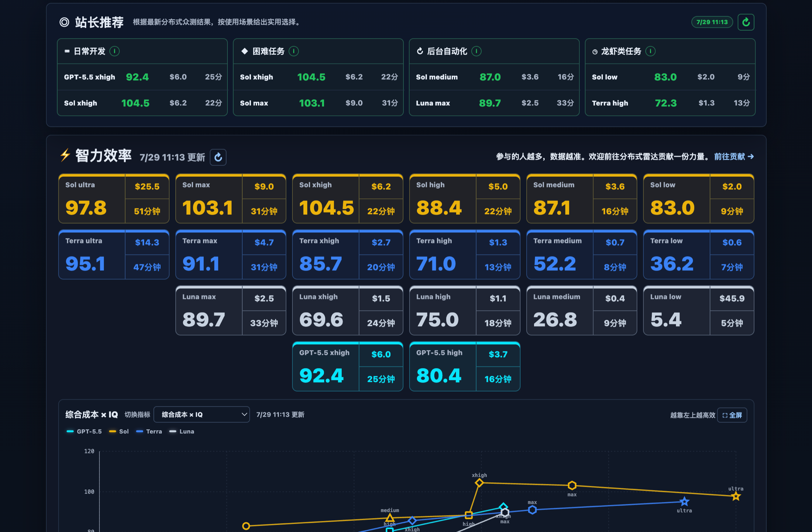Open the Terra medium score card
The image size is (812, 532).
pyautogui.click(x=582, y=254)
